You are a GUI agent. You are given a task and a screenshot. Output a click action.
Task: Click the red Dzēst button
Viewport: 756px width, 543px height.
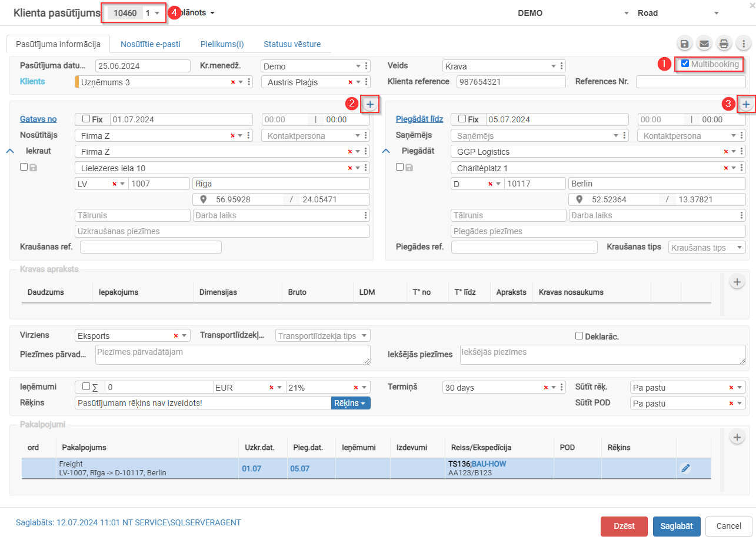pyautogui.click(x=624, y=527)
